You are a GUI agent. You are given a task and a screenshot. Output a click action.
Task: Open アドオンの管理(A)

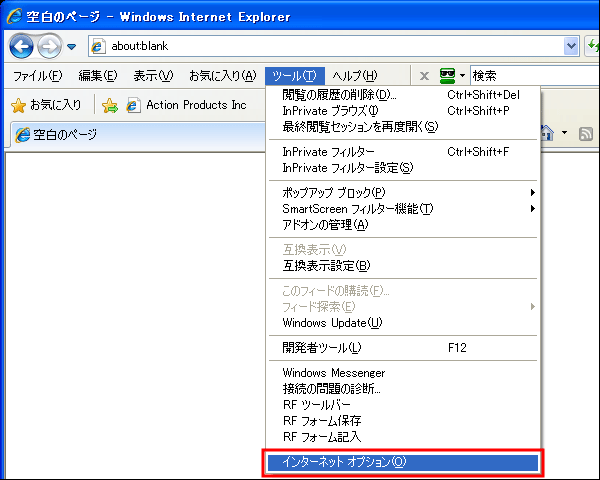pyautogui.click(x=403, y=225)
